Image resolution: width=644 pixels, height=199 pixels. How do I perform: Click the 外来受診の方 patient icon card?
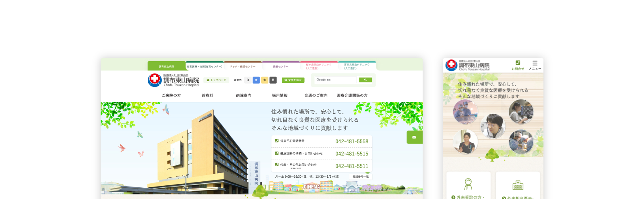pos(468,186)
